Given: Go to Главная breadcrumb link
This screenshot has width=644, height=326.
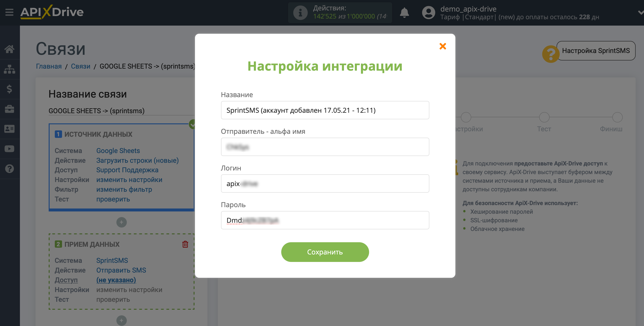Looking at the screenshot, I should 49,66.
